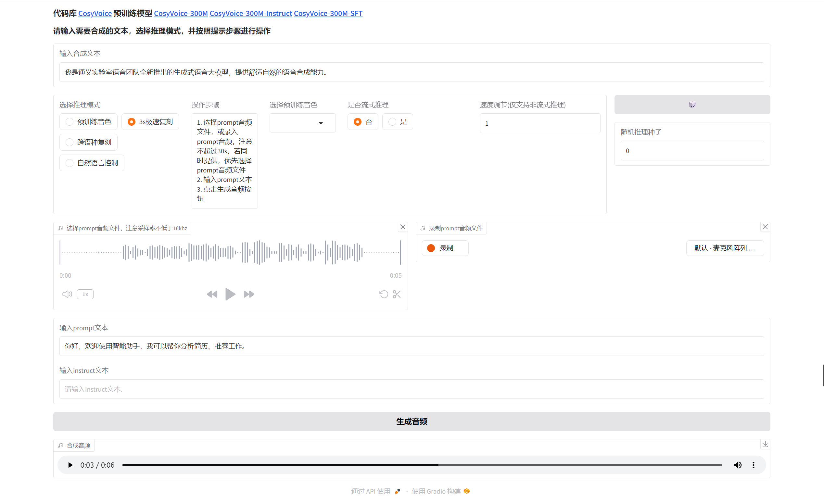
Task: Click the dice random seed button
Action: click(692, 105)
